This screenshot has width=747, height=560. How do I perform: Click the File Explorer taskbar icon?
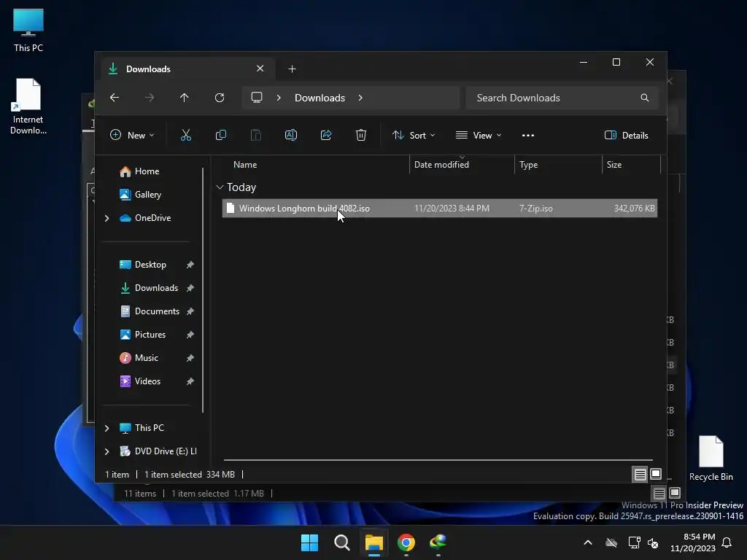coord(374,542)
